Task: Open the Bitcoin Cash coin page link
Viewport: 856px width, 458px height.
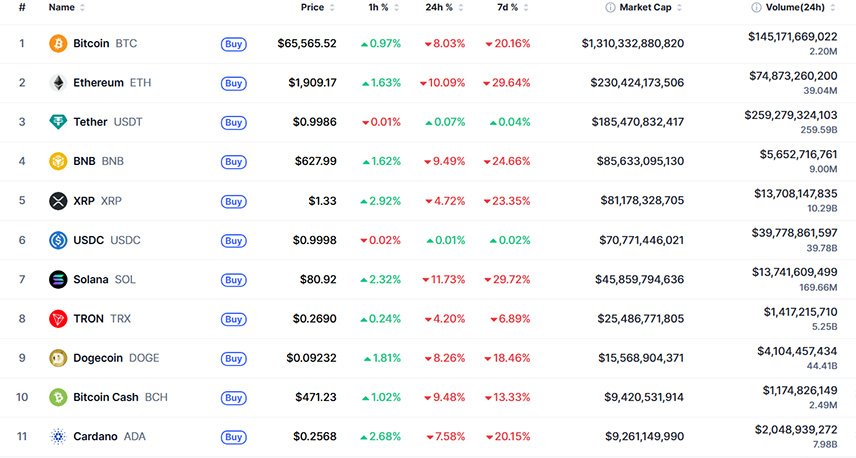Action: click(106, 397)
